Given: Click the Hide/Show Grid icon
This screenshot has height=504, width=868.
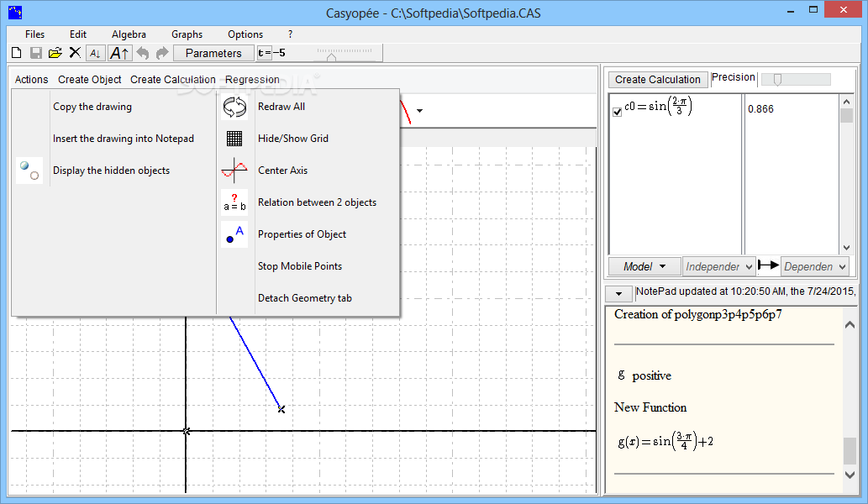Looking at the screenshot, I should 234,139.
